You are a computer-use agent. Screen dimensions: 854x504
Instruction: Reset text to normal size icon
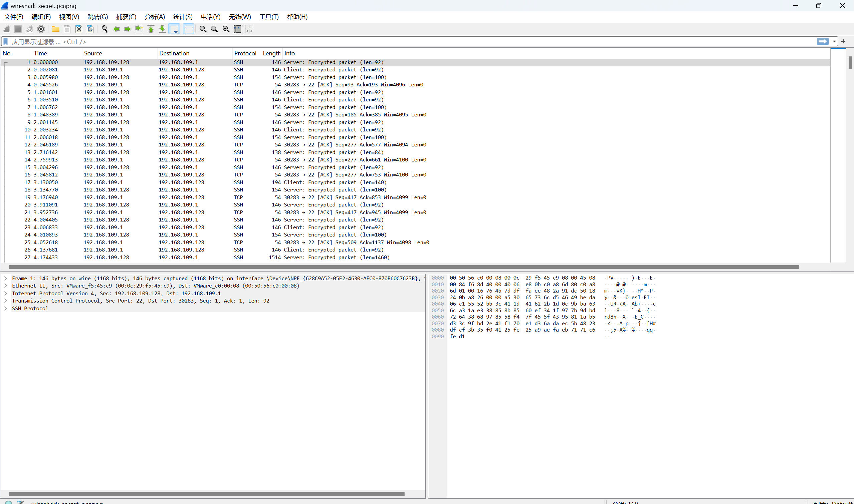[x=226, y=29]
